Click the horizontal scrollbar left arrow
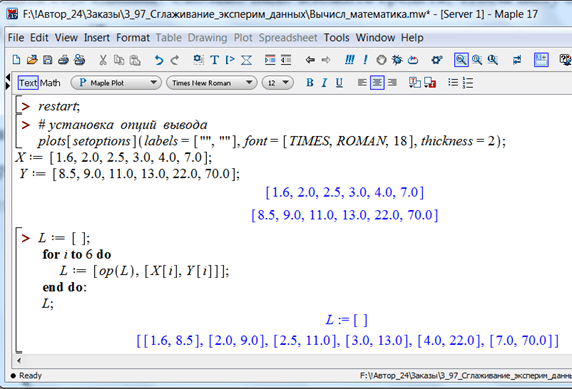 (19, 361)
